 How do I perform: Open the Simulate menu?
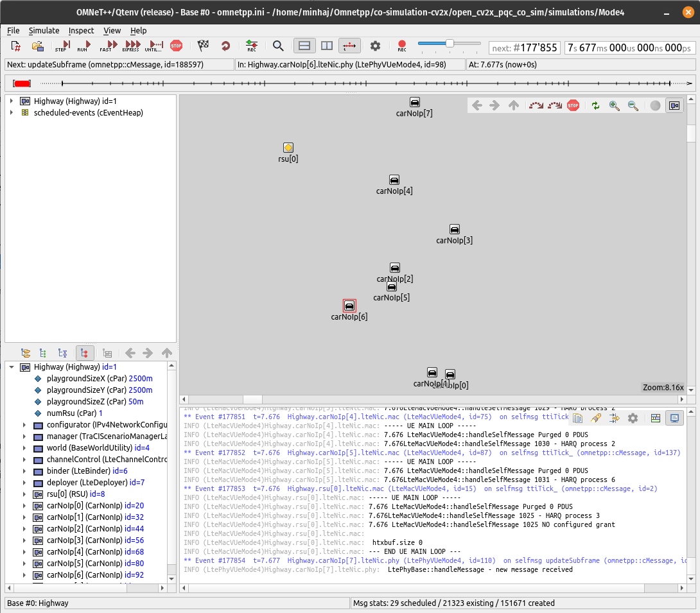click(44, 30)
